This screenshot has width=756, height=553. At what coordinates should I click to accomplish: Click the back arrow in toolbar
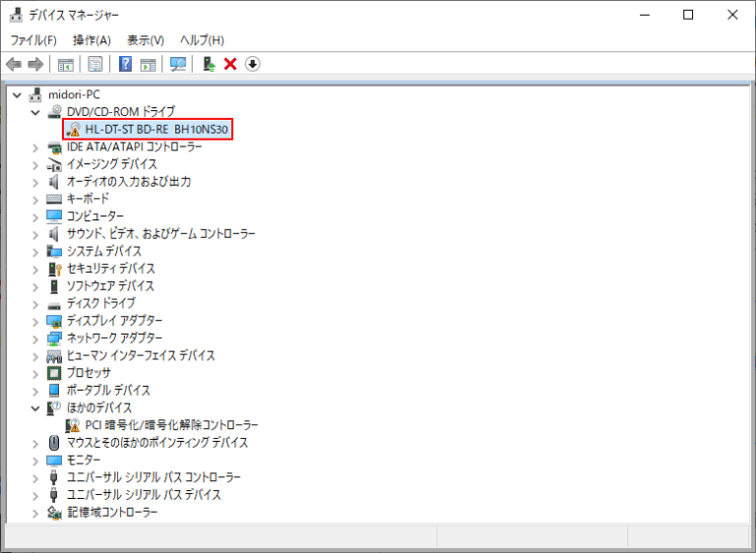click(14, 64)
